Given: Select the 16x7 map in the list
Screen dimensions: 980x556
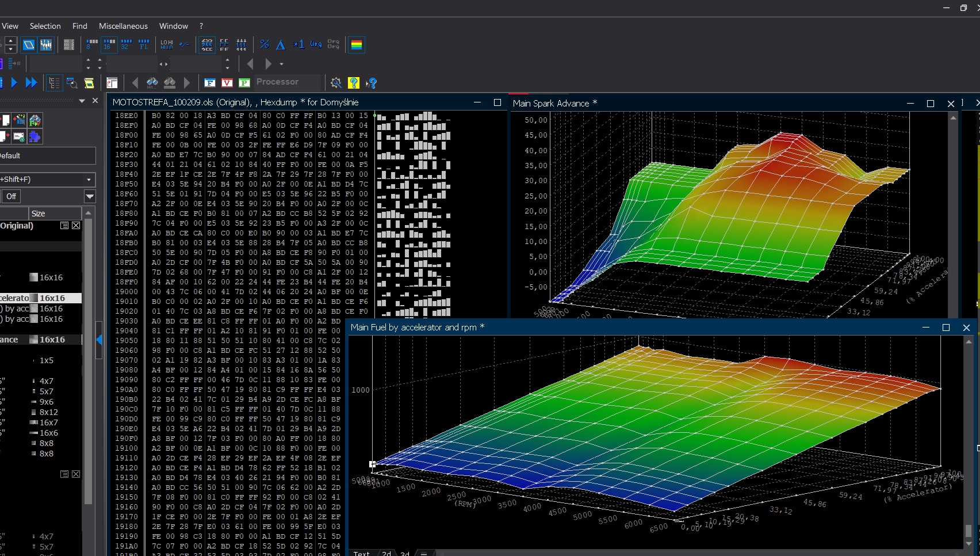Looking at the screenshot, I should (x=48, y=422).
